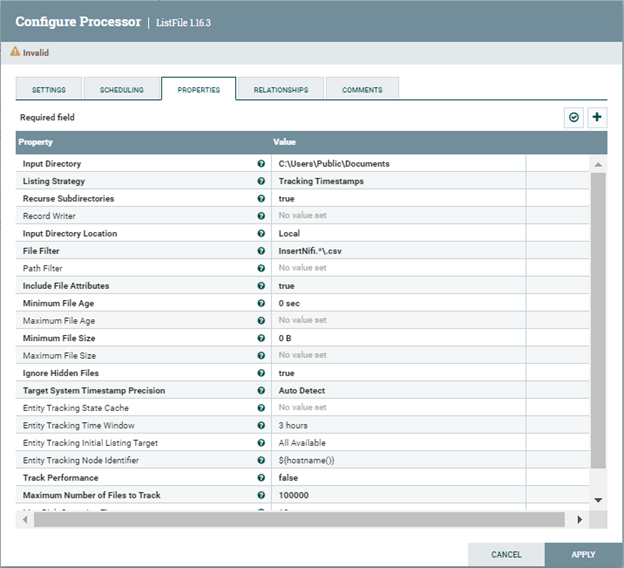Open the Comments tab

point(362,90)
